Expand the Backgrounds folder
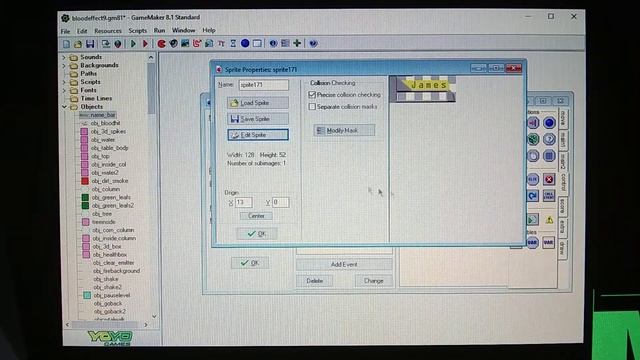The image size is (640, 360). (x=64, y=65)
